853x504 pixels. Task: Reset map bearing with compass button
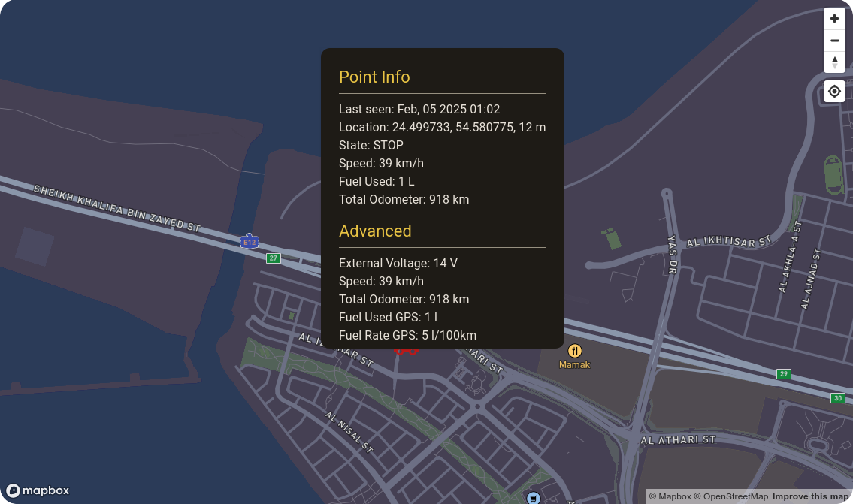[x=834, y=62]
